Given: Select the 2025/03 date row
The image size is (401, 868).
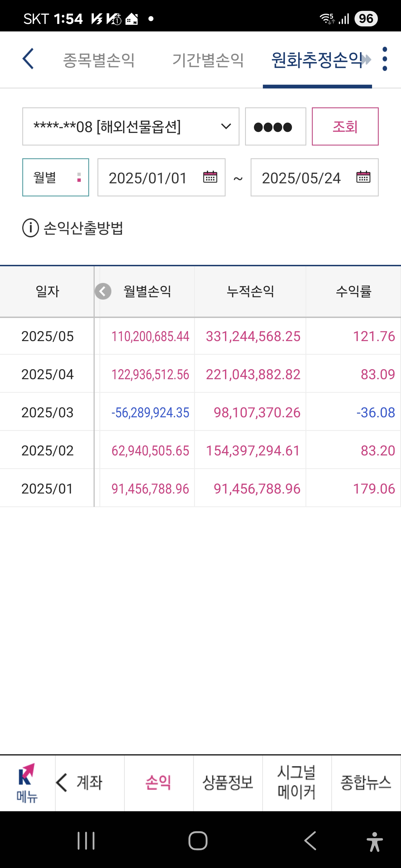Looking at the screenshot, I should click(x=48, y=412).
